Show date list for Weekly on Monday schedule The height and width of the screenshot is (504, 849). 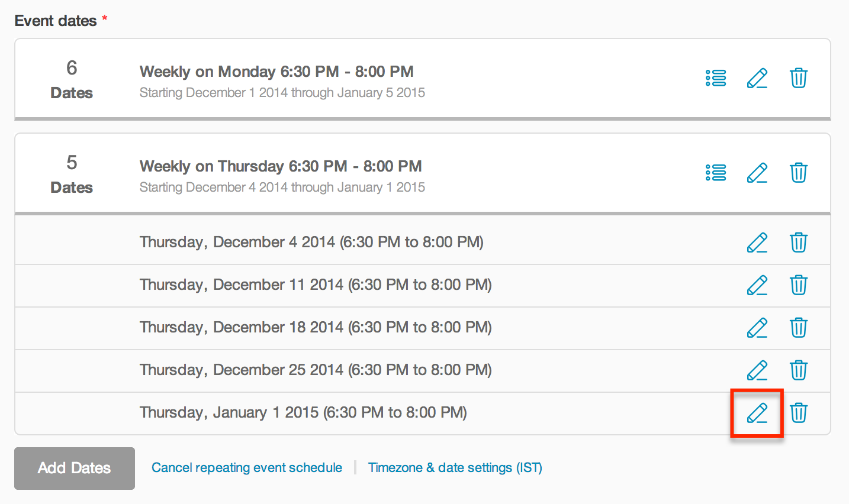point(716,78)
